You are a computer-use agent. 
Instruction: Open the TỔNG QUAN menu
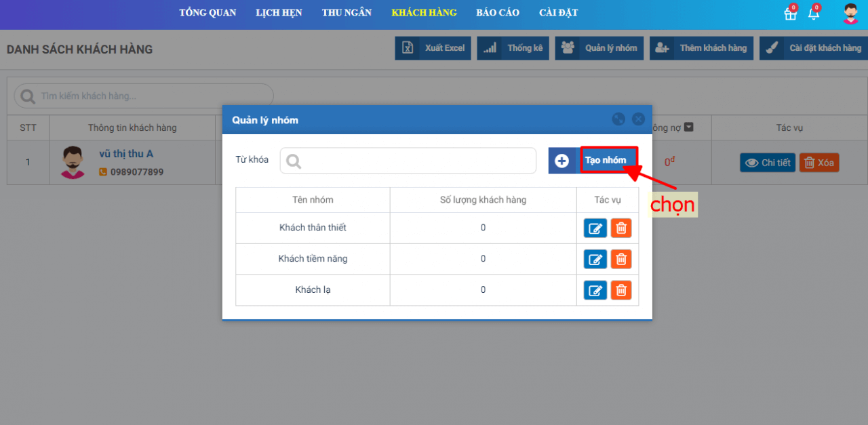pos(208,13)
